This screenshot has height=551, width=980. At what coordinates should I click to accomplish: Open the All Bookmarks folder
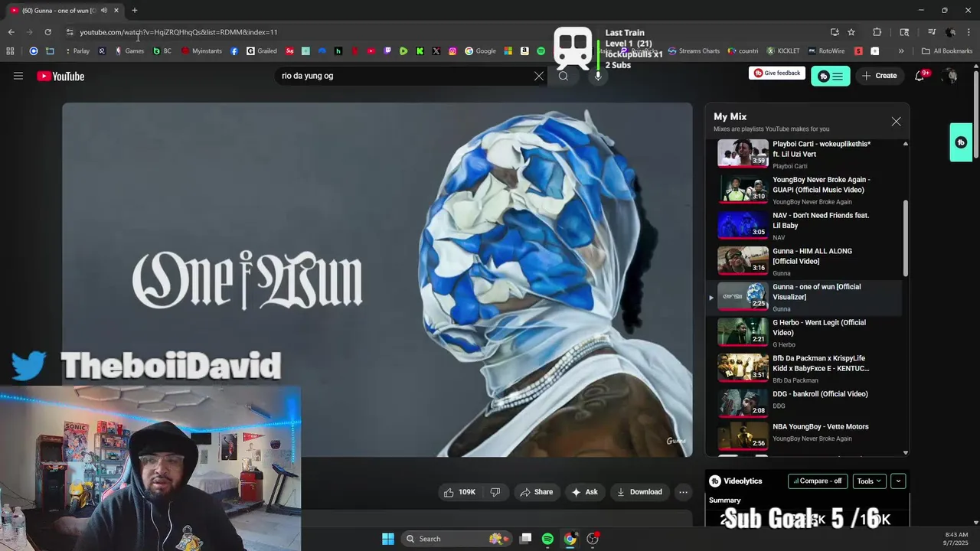(x=947, y=51)
